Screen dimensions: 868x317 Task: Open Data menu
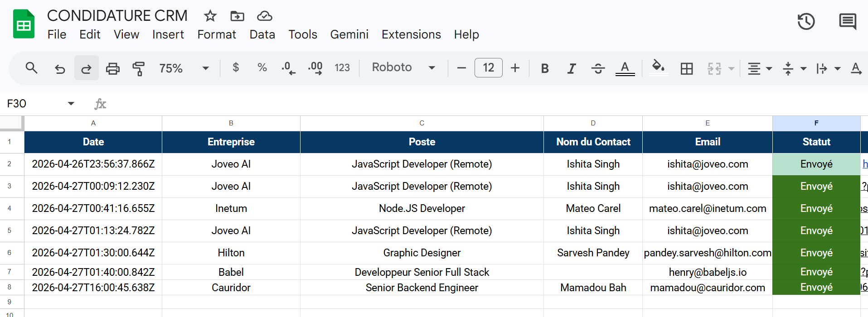262,34
